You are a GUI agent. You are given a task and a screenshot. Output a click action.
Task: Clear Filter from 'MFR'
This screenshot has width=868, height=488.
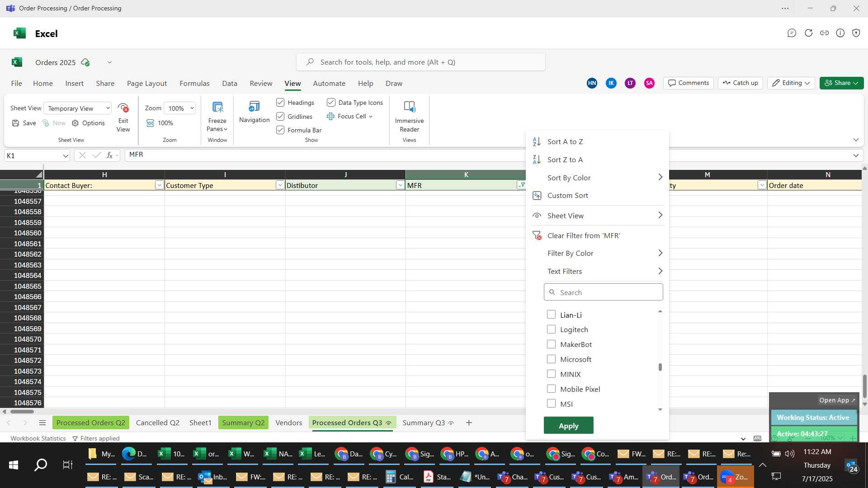584,235
